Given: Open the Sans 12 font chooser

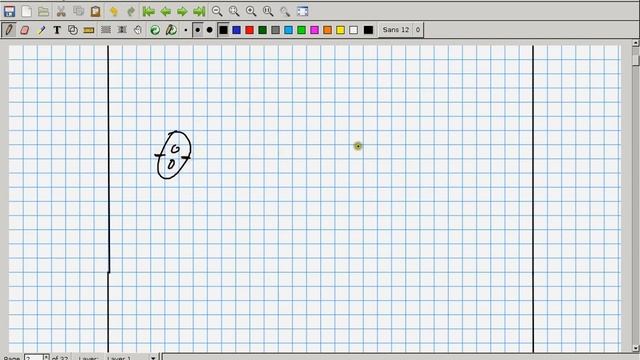Looking at the screenshot, I should coord(401,30).
